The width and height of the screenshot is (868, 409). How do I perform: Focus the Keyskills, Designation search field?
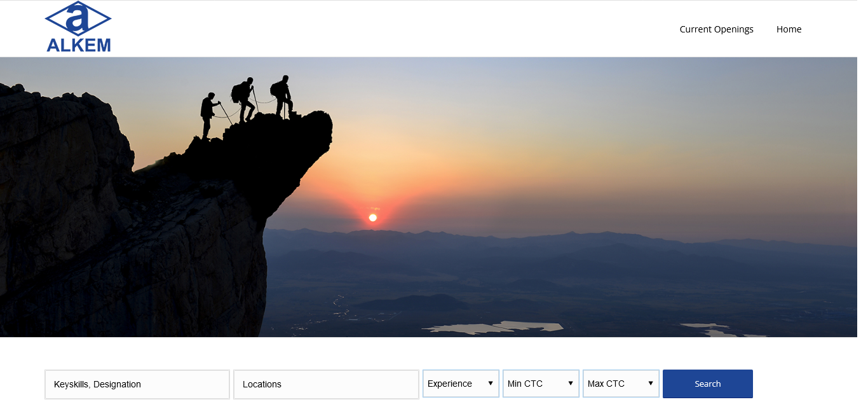click(x=137, y=384)
